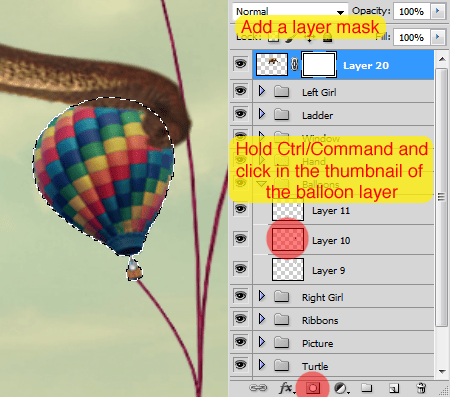Click the Link layers icon
Image resolution: width=450 pixels, height=397 pixels.
point(258,388)
